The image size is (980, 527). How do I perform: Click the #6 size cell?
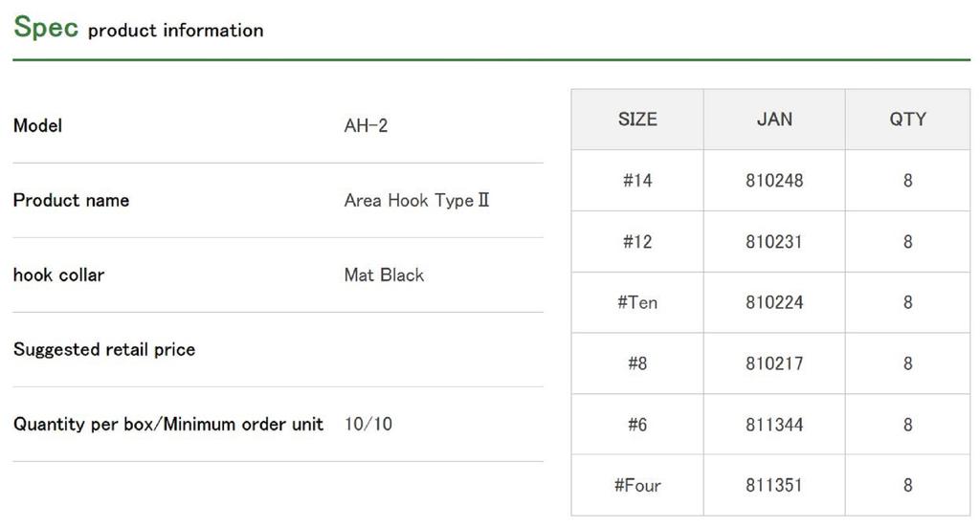coord(637,425)
